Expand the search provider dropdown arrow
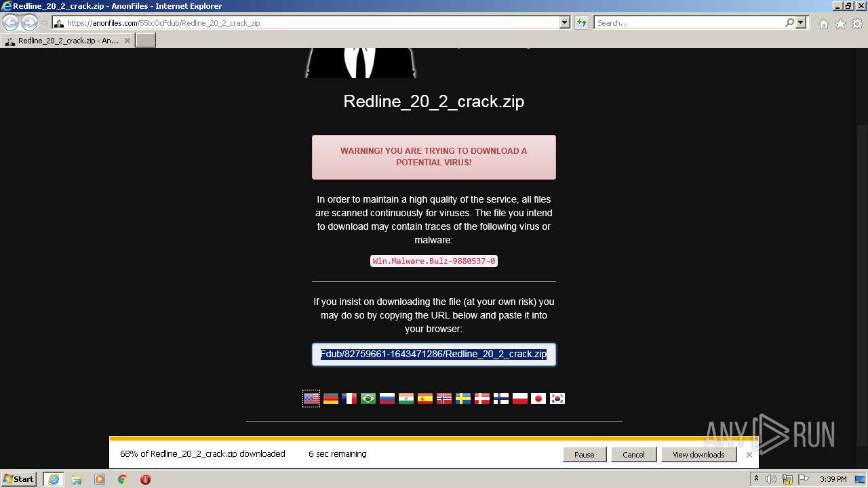This screenshot has height=488, width=868. (801, 23)
